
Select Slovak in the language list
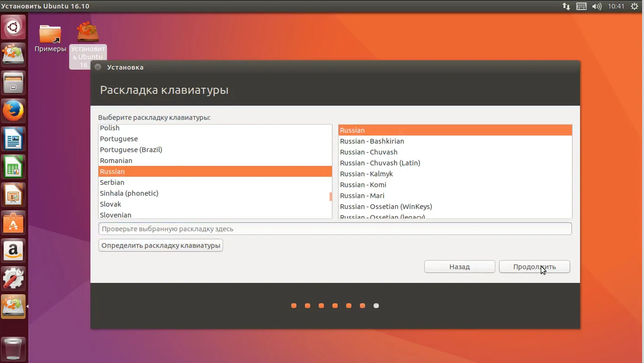[x=215, y=204]
